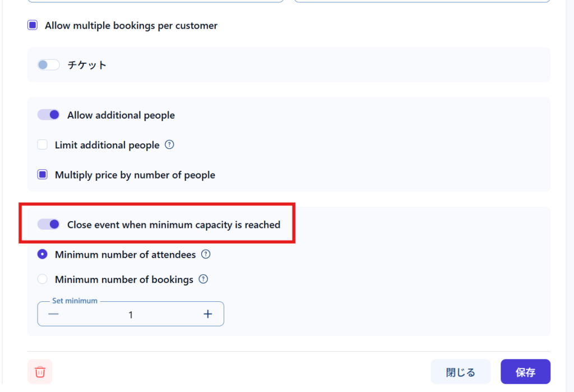Check the Limit additional people checkbox

(43, 145)
